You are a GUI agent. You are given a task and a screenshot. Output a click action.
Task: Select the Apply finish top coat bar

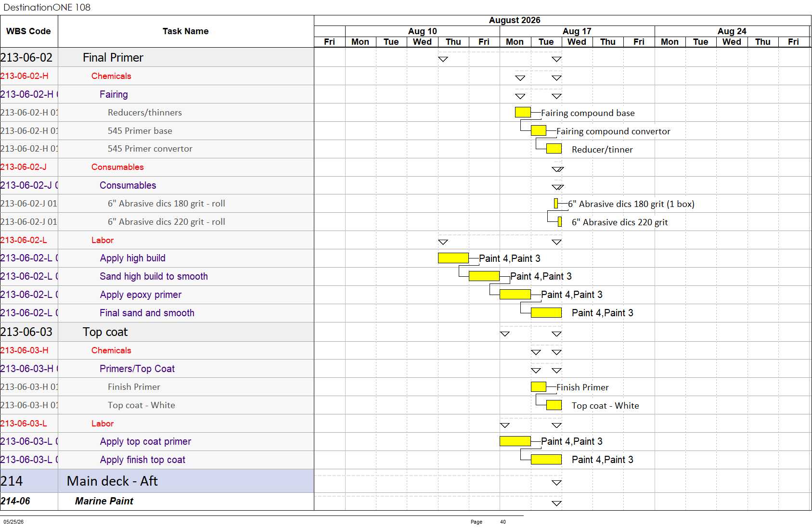pyautogui.click(x=546, y=460)
